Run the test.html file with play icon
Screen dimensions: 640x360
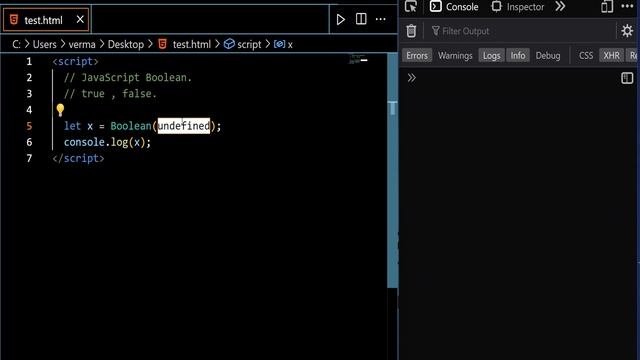coord(340,19)
